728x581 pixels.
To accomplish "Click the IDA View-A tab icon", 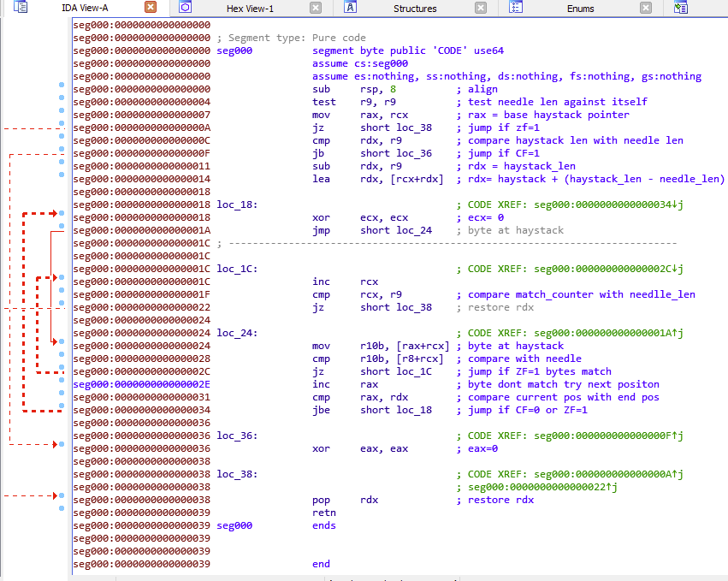I will pyautogui.click(x=21, y=8).
